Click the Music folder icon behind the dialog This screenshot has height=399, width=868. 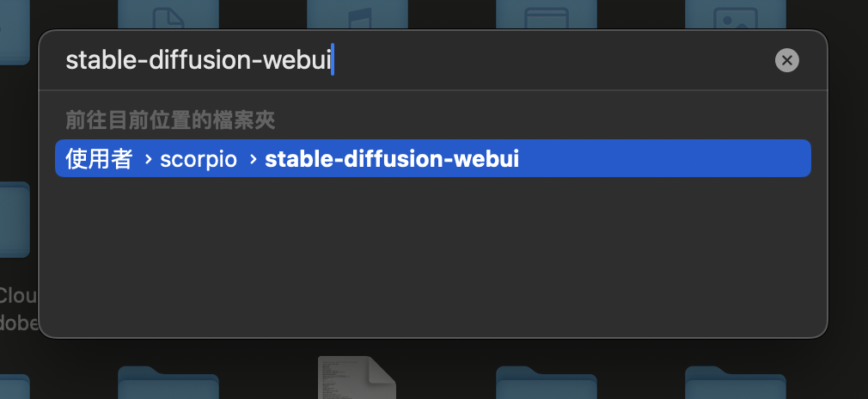click(x=358, y=14)
